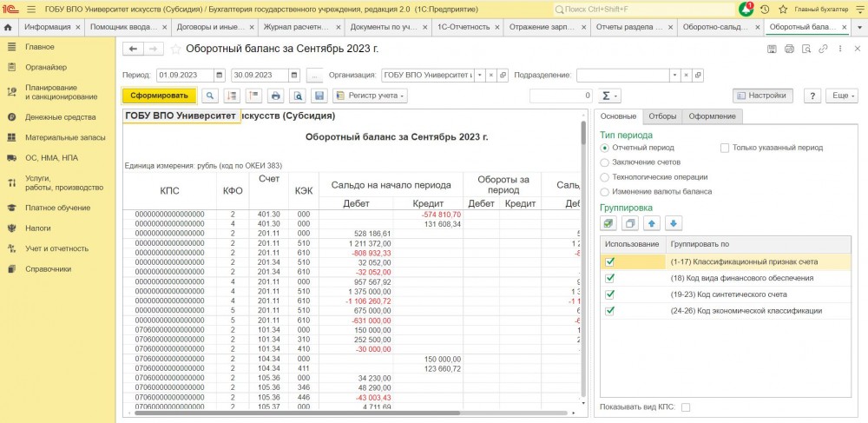Open calendar picker for period start date

click(x=219, y=75)
